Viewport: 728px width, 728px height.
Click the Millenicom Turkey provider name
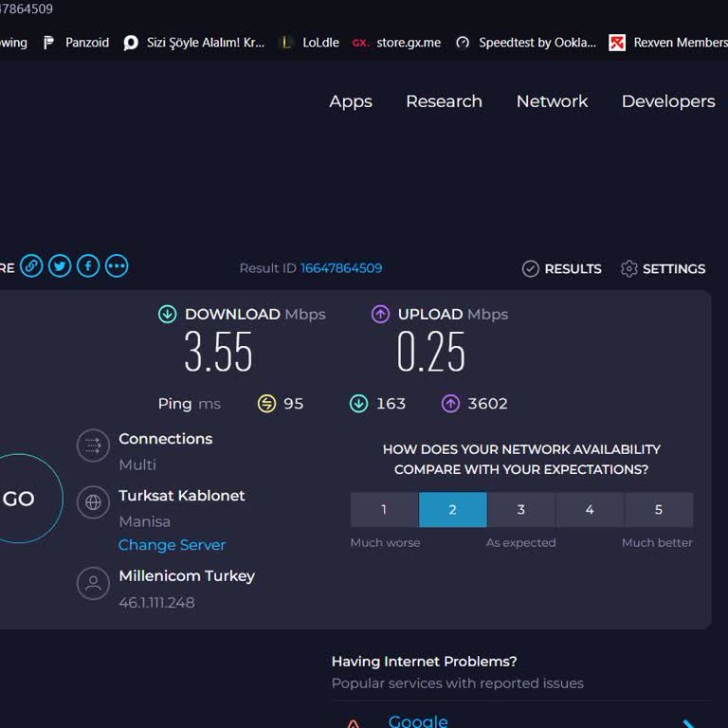click(187, 575)
